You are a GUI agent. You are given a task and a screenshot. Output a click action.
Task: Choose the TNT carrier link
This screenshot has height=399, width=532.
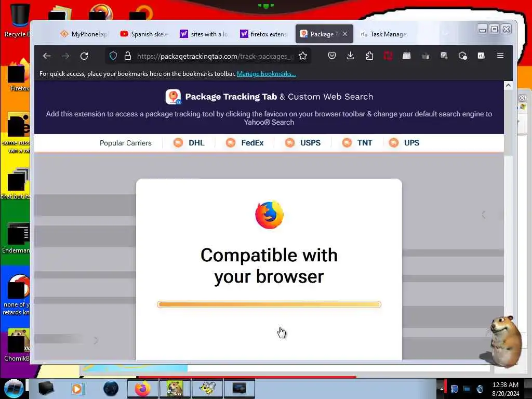point(357,143)
